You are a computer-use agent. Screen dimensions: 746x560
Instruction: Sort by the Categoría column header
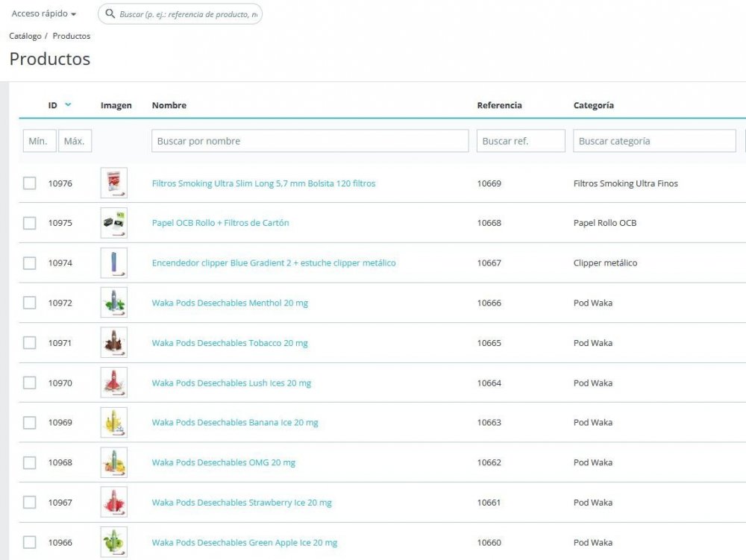pyautogui.click(x=593, y=105)
